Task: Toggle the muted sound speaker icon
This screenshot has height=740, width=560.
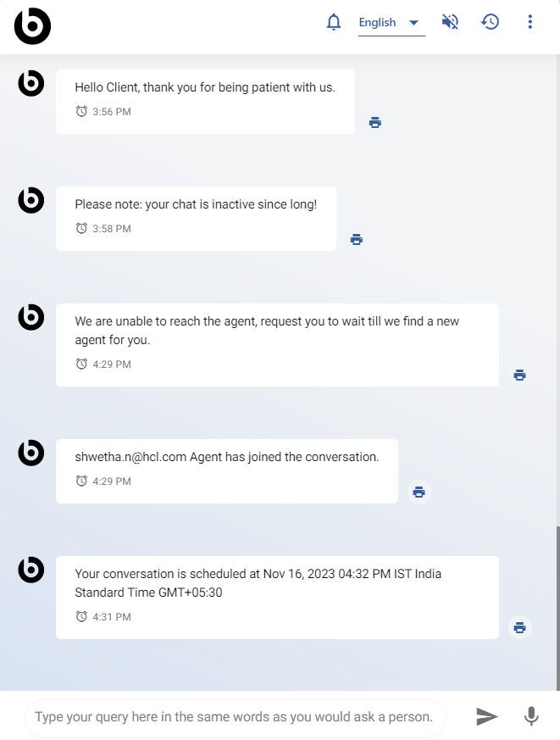Action: (x=450, y=22)
